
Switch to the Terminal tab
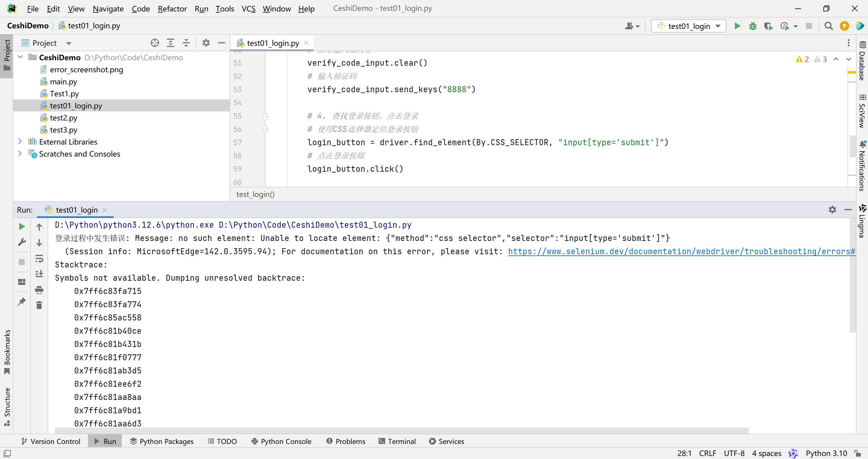[397, 441]
